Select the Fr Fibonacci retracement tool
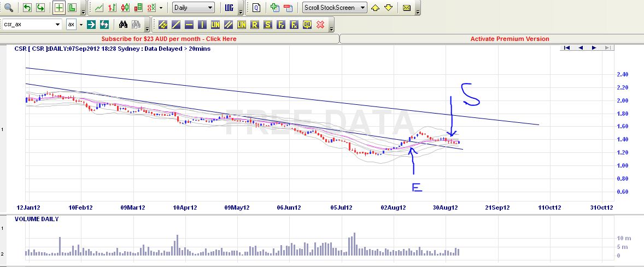Viewport: 644px width, 267px height. coord(281,25)
